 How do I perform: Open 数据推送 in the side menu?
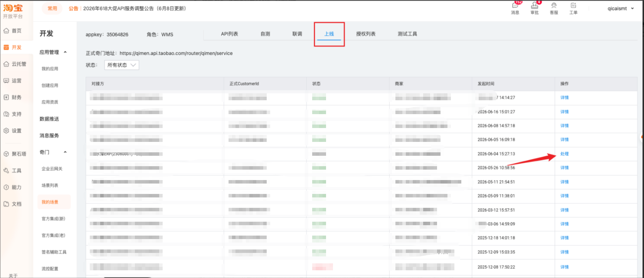(x=49, y=119)
